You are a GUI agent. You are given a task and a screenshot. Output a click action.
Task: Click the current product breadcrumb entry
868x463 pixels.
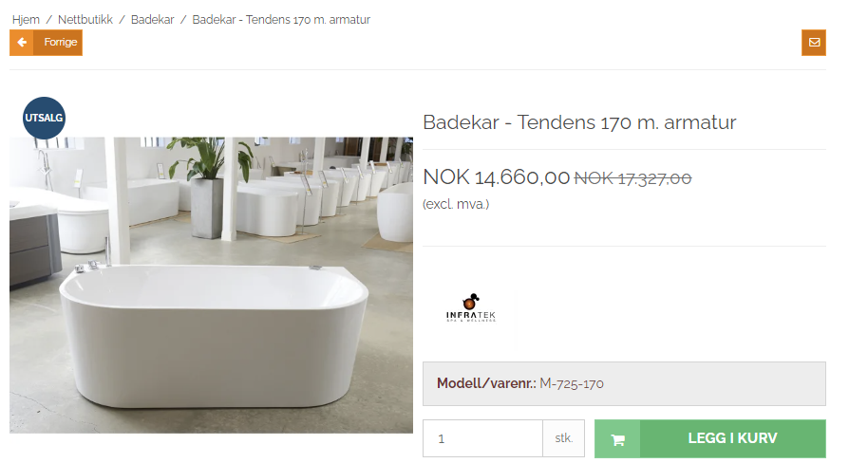(281, 19)
